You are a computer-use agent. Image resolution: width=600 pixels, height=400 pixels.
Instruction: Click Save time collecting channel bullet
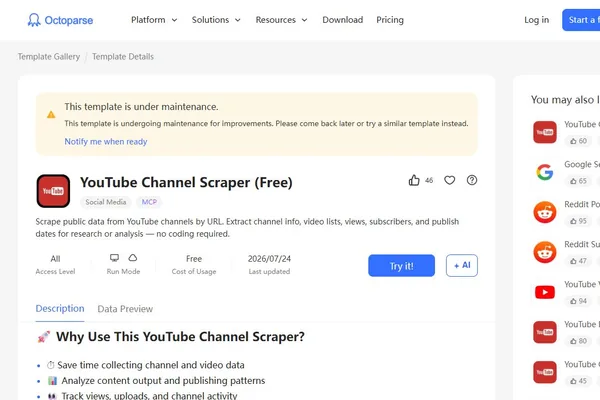coord(151,365)
